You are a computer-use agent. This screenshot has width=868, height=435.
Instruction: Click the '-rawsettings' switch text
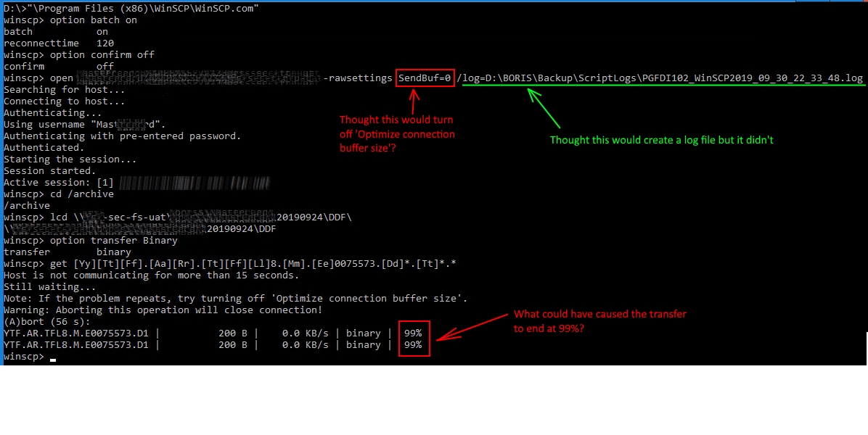point(358,78)
